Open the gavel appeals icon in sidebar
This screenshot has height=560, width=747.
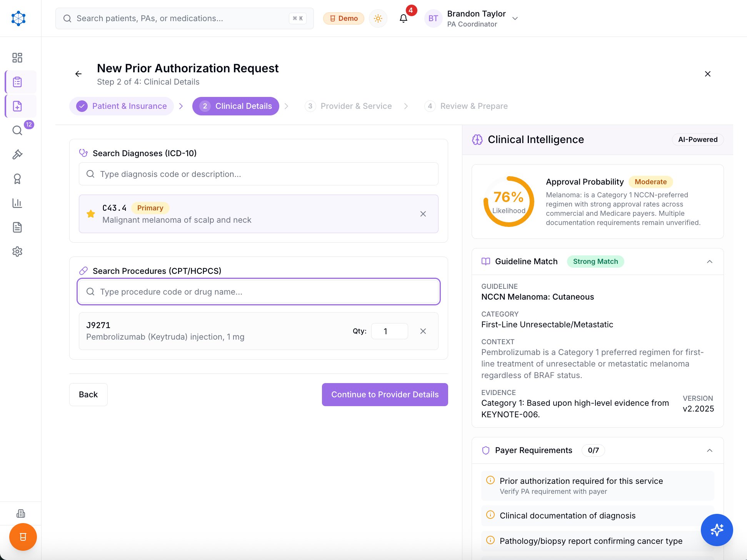pos(17,155)
